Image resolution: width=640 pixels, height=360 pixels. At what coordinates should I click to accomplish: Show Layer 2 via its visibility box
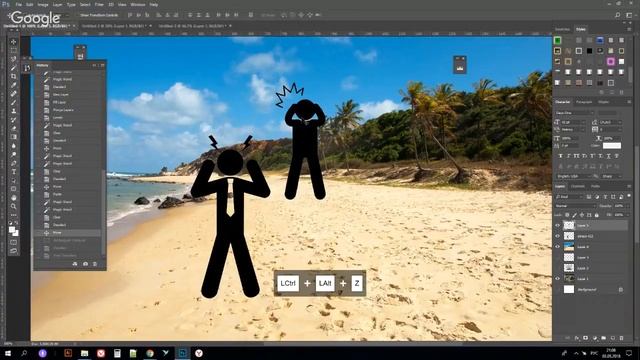(558, 268)
